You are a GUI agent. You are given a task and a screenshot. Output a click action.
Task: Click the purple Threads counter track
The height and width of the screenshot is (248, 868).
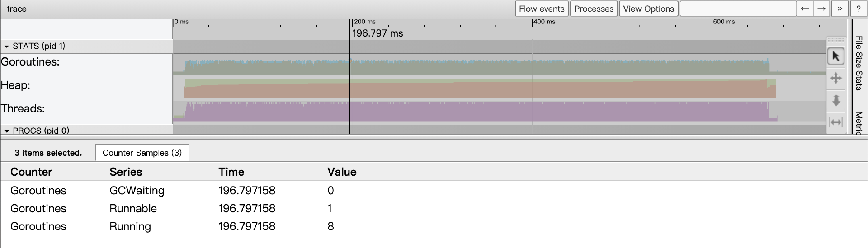452,112
